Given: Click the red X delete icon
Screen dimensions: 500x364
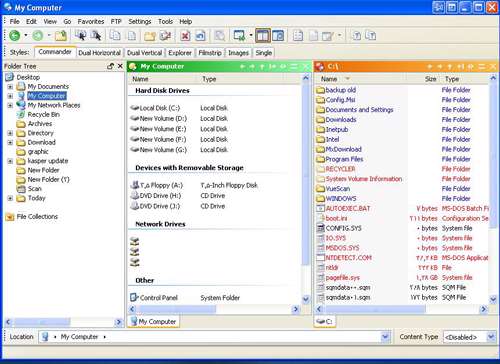Looking at the screenshot, I should 185,36.
